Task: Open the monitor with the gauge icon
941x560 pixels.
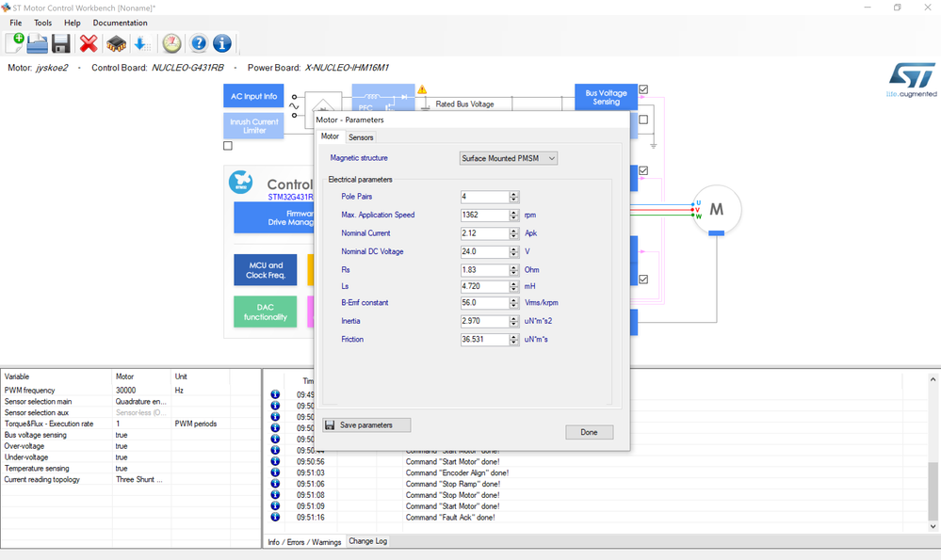Action: click(171, 43)
